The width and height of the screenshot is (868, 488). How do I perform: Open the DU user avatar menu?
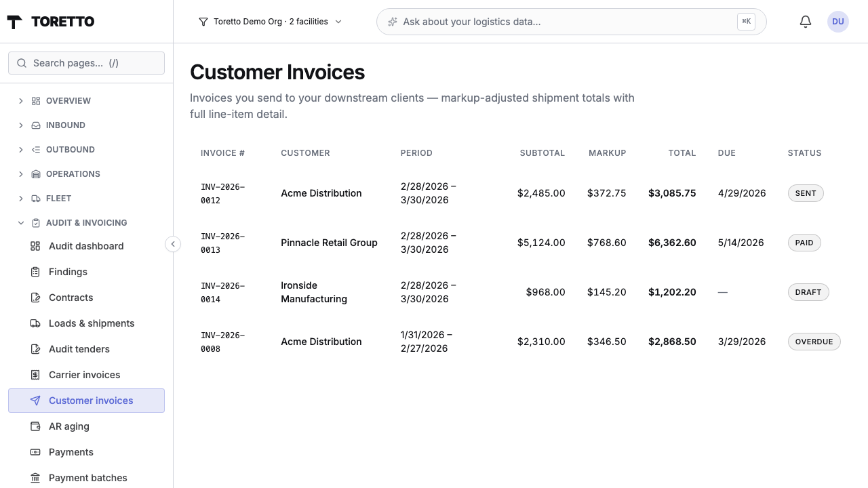point(838,22)
